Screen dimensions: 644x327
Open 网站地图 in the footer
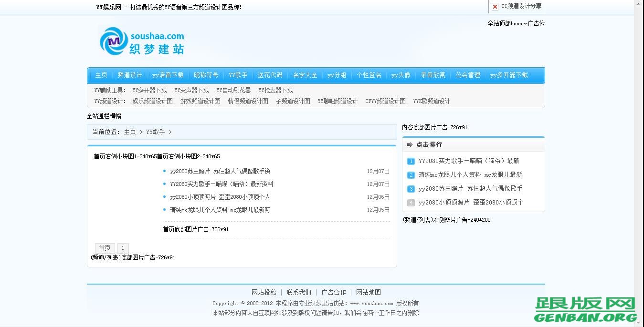click(368, 292)
